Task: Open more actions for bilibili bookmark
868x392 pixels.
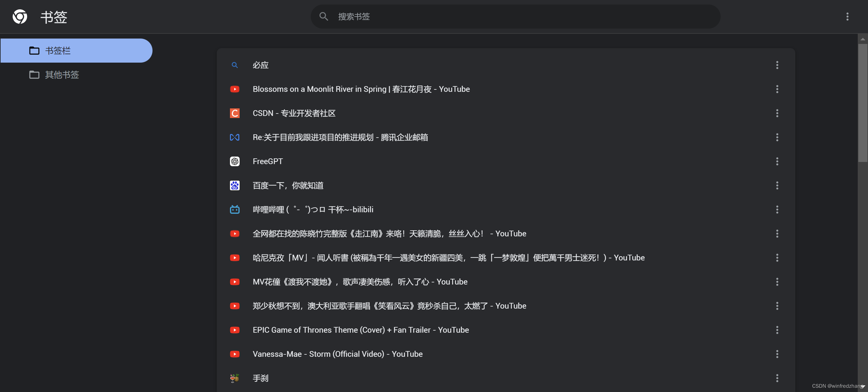Action: (x=777, y=210)
